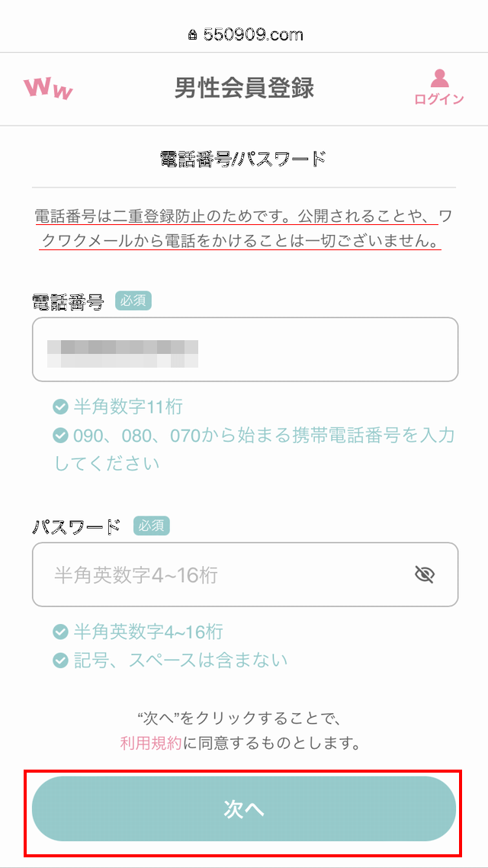
Task: Click the padlock icon in the address bar
Action: coord(191,35)
